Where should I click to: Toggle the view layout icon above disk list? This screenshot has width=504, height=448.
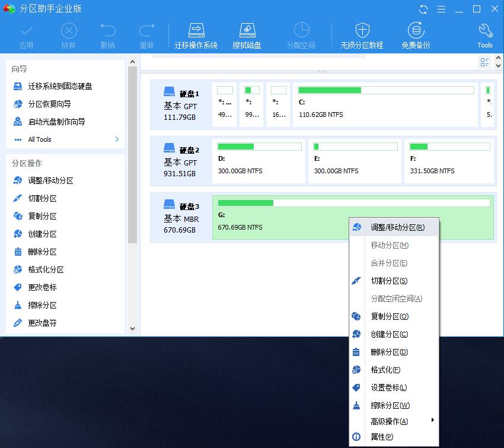coord(484,62)
